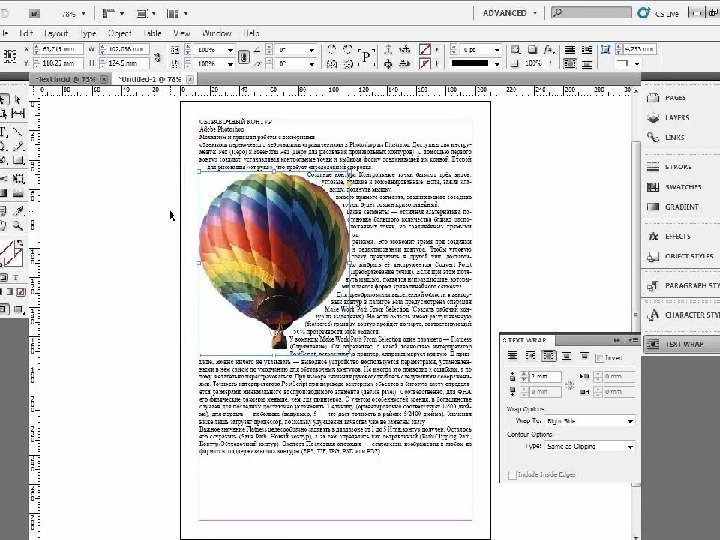Click the CS Live icon

(x=644, y=13)
